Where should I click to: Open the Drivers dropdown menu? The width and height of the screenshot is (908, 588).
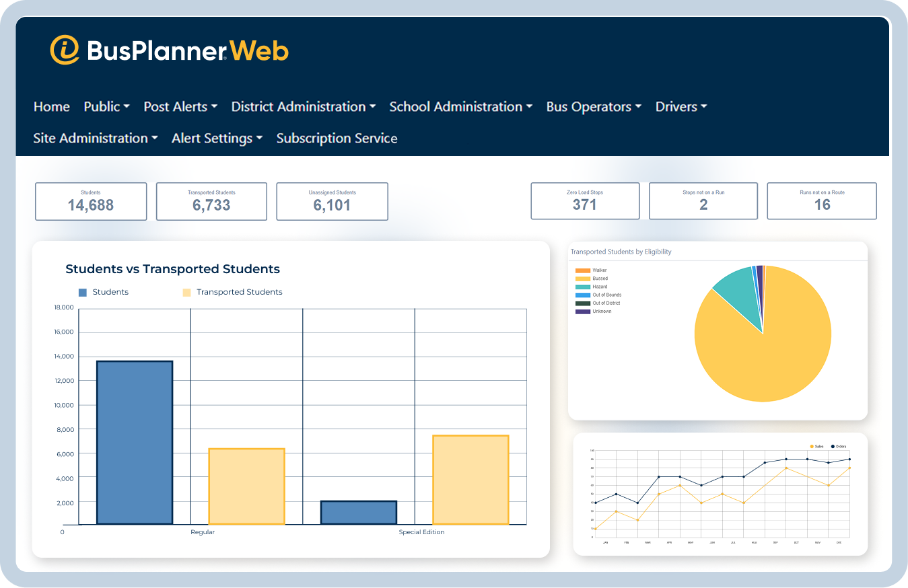[x=680, y=107]
